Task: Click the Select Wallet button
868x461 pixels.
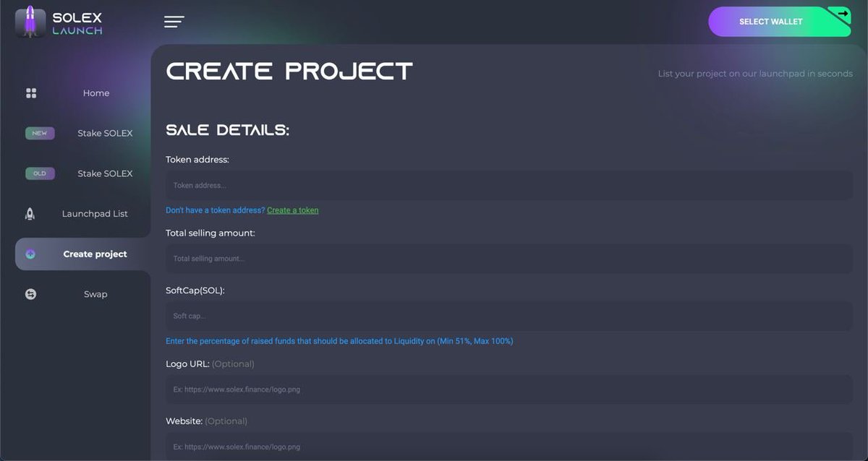Action: 779,22
